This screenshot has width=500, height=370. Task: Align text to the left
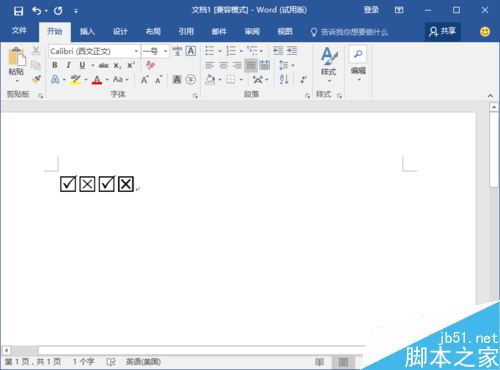point(210,65)
